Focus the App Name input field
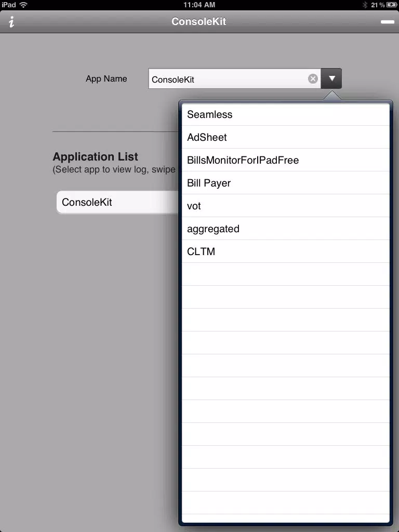 click(234, 79)
